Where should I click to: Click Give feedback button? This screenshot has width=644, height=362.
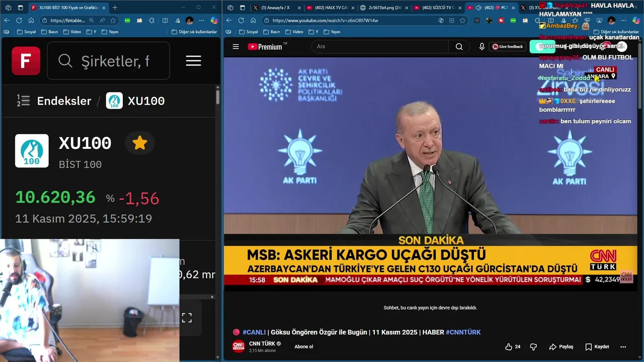[508, 46]
